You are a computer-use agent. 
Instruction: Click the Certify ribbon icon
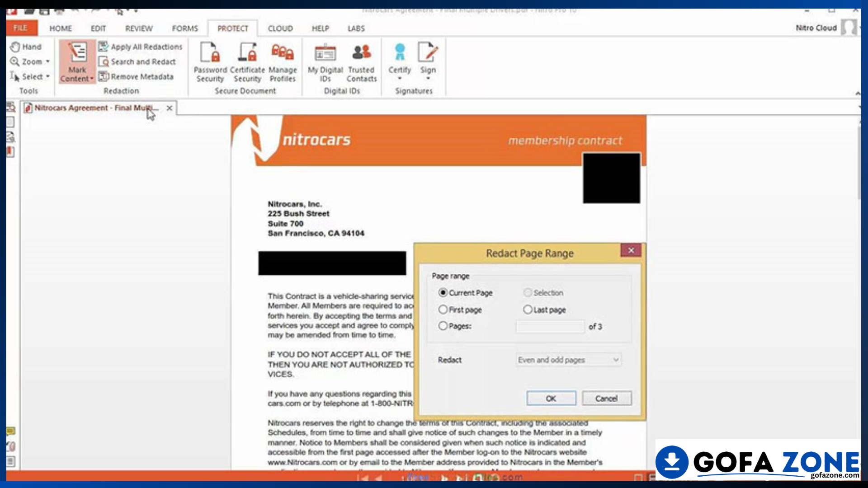tap(400, 52)
